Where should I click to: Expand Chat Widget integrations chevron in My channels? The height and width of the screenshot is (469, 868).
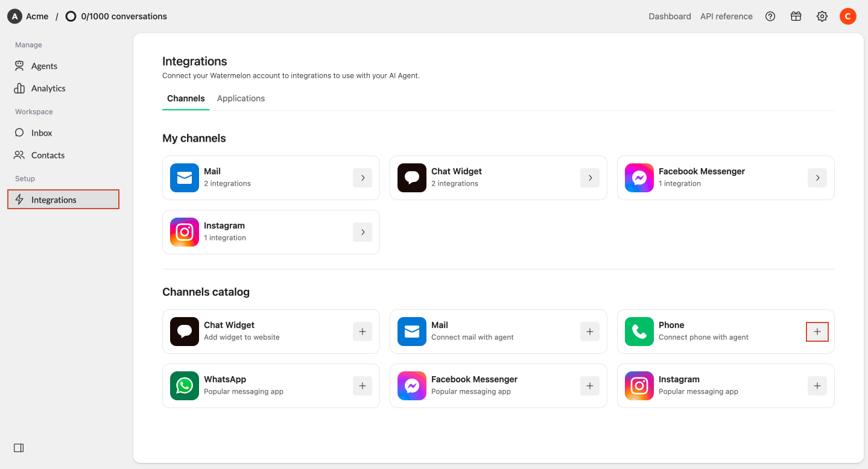[x=590, y=178]
